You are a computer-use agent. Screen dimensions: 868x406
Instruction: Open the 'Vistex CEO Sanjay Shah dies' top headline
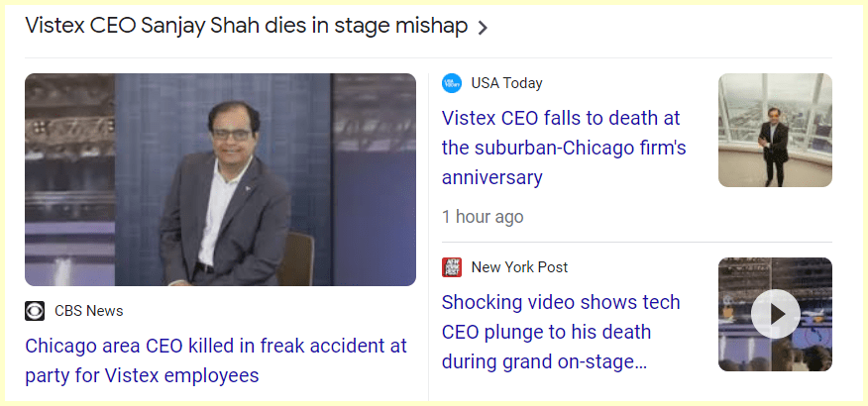(246, 27)
